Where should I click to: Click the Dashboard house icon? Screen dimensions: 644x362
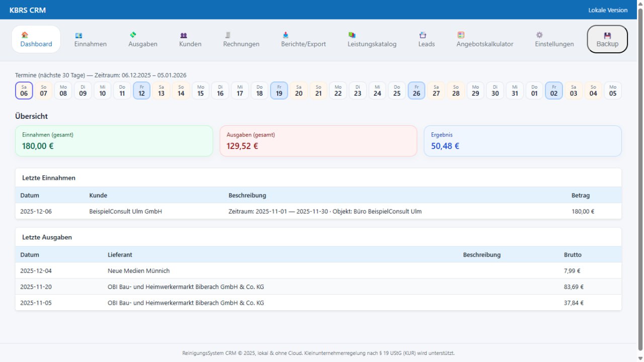tap(25, 35)
